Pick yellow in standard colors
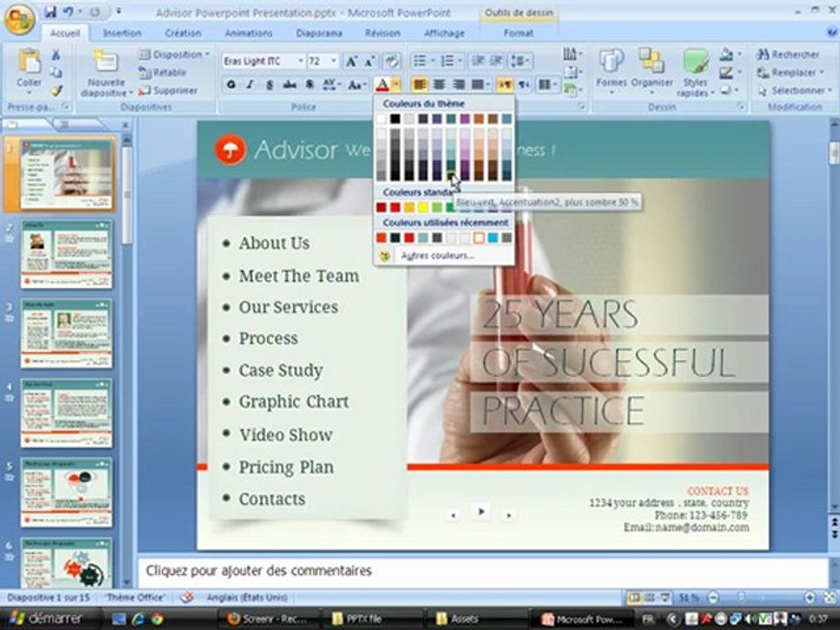The image size is (840, 630). 423,207
